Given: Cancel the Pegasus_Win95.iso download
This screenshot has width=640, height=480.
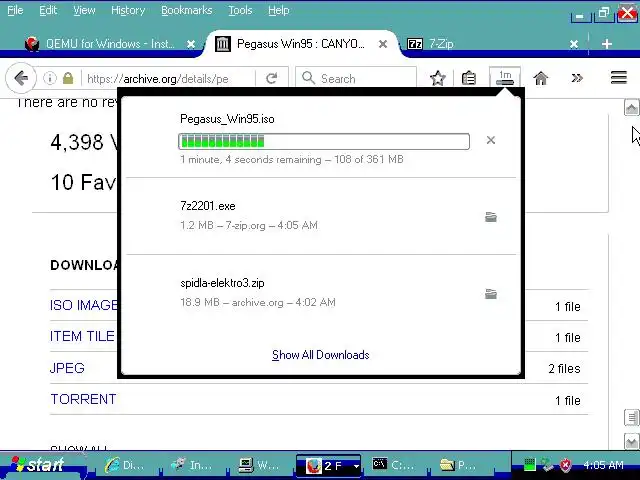Looking at the screenshot, I should click(x=491, y=140).
